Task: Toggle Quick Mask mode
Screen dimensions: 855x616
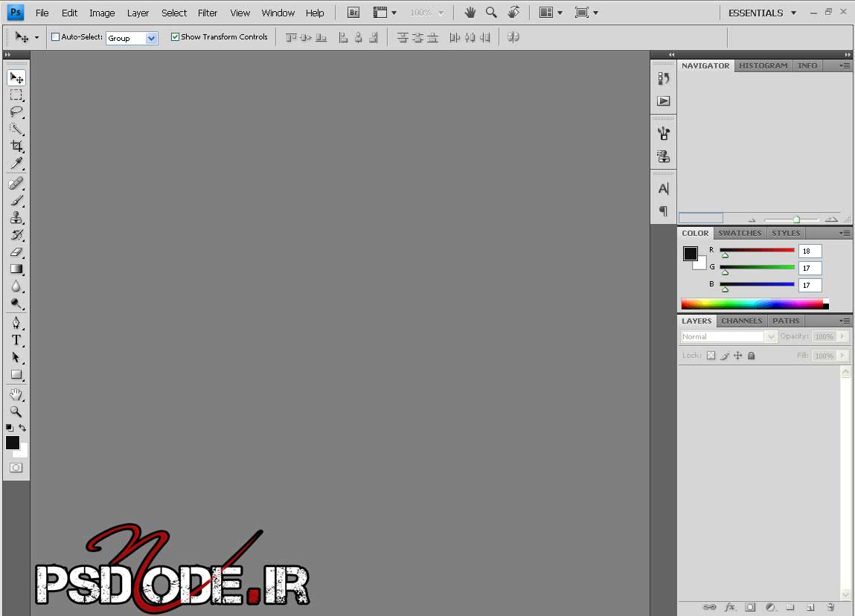Action: pyautogui.click(x=16, y=468)
